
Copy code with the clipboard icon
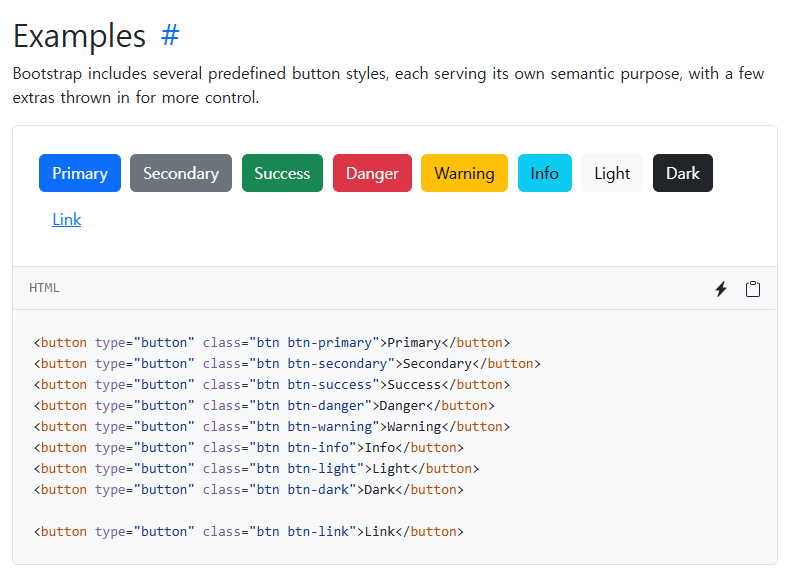coord(753,289)
